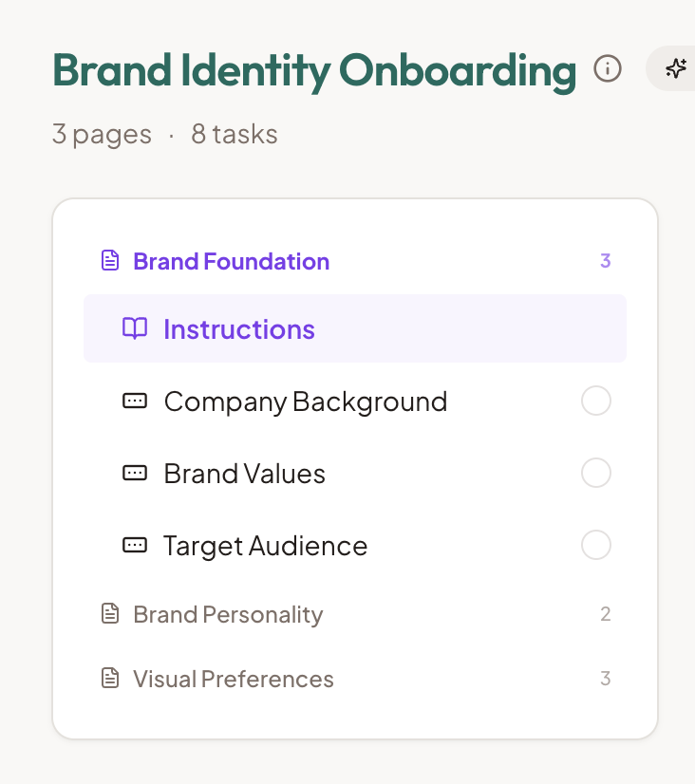Click the Instructions open-book icon

[x=135, y=329]
